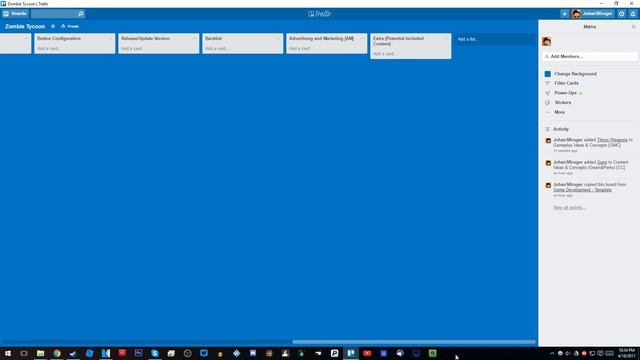640x360 pixels.
Task: Click the Release/Update Version list title
Action: click(145, 38)
